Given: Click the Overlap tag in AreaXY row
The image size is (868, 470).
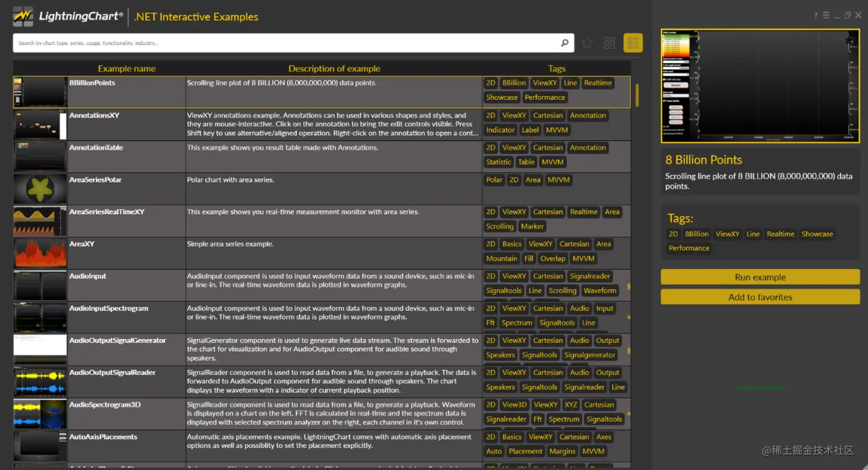Looking at the screenshot, I should [x=553, y=258].
